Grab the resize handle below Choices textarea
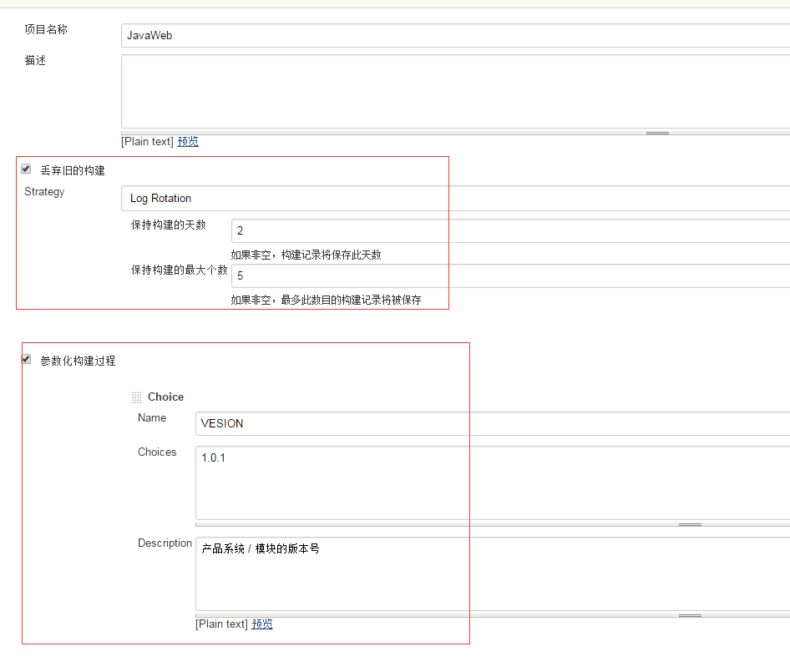 pos(690,524)
